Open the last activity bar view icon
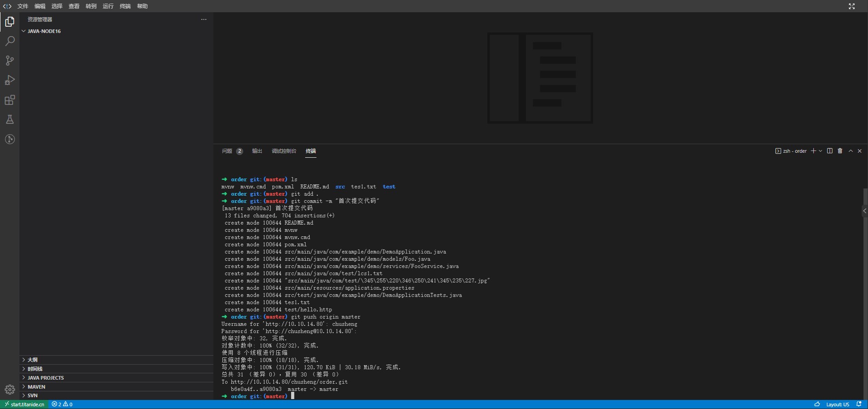Screen dimensions: 868x409 pyautogui.click(x=9, y=139)
